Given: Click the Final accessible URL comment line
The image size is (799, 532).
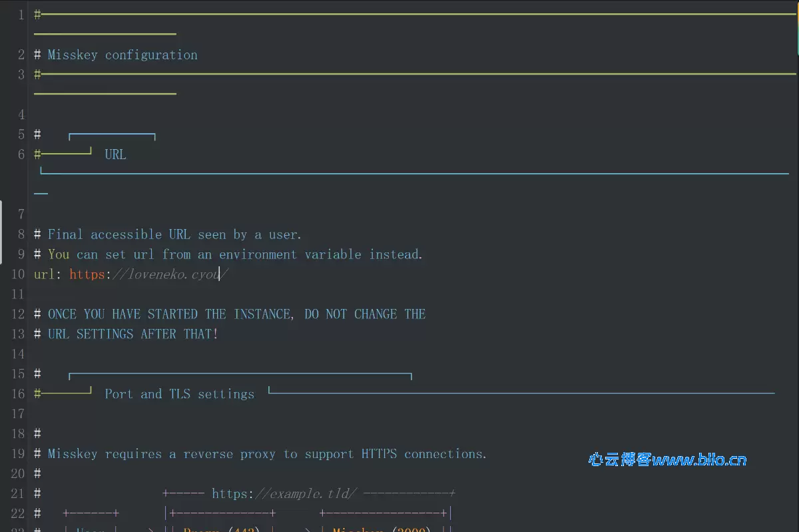Looking at the screenshot, I should pos(166,234).
